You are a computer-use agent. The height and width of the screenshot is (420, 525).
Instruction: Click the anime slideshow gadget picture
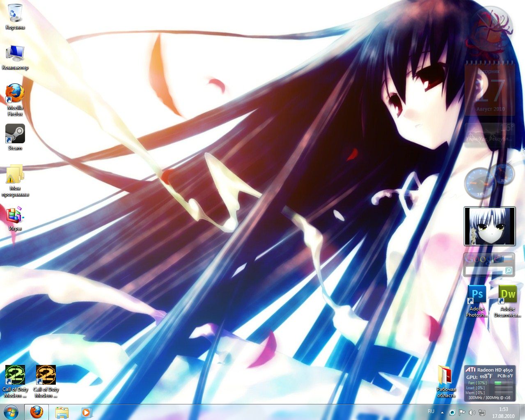click(489, 226)
